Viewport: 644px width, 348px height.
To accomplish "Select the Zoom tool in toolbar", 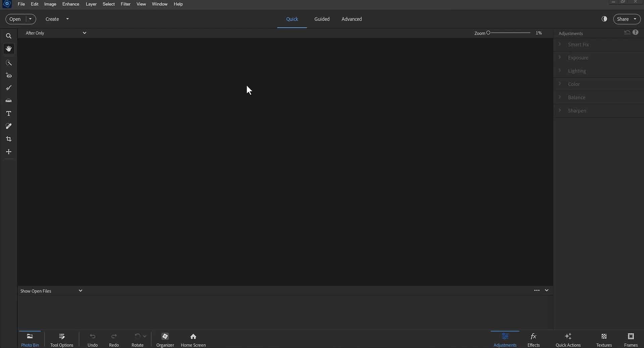I will pyautogui.click(x=9, y=36).
